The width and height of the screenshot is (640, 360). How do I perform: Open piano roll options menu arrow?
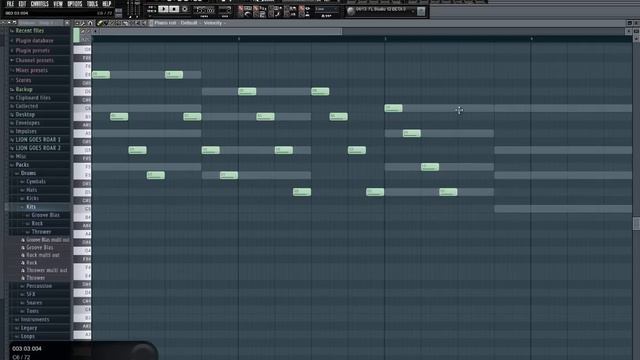click(x=76, y=23)
